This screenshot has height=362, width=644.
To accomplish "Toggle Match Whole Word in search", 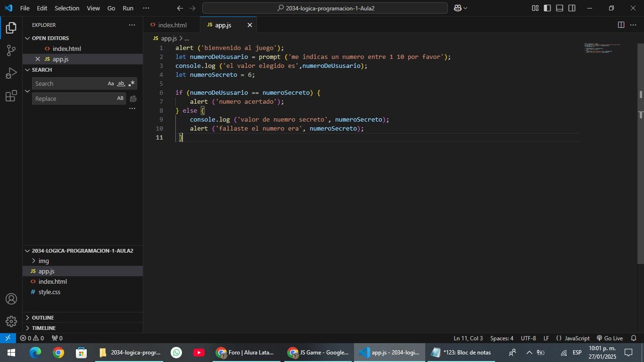I will (121, 83).
